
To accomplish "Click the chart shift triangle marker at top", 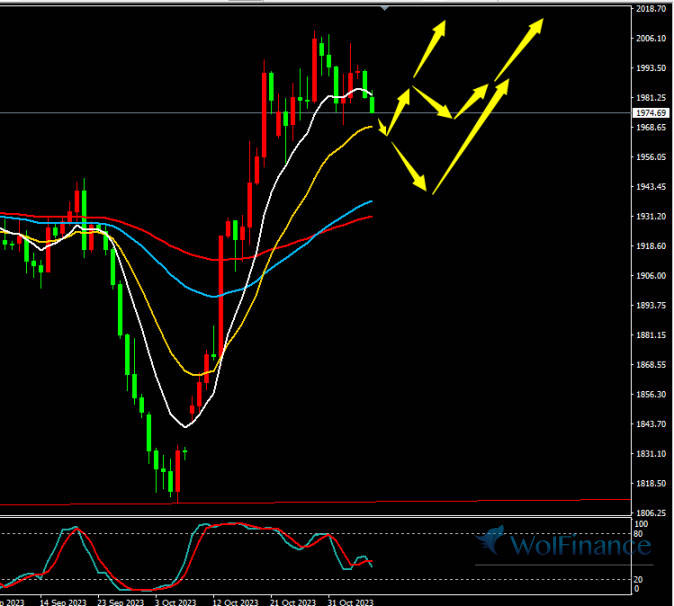I will pos(385,8).
